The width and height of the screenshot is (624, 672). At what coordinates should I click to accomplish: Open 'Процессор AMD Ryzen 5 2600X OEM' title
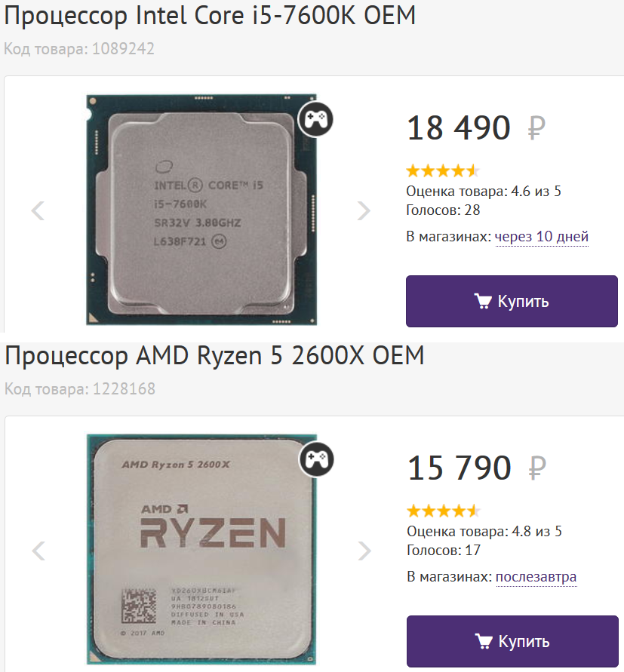(x=214, y=356)
